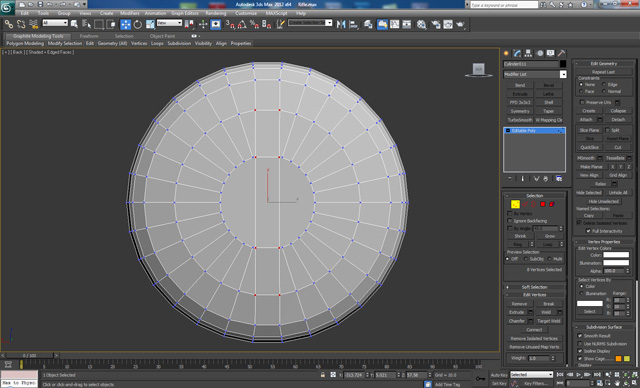Open the Motion command panel tab

pyautogui.click(x=540, y=53)
